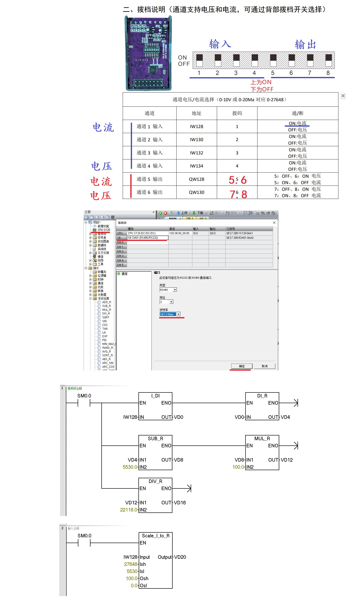Toggle the 通信 checkbox in system block
Viewport: 364px width, 602px height.
coord(119,274)
